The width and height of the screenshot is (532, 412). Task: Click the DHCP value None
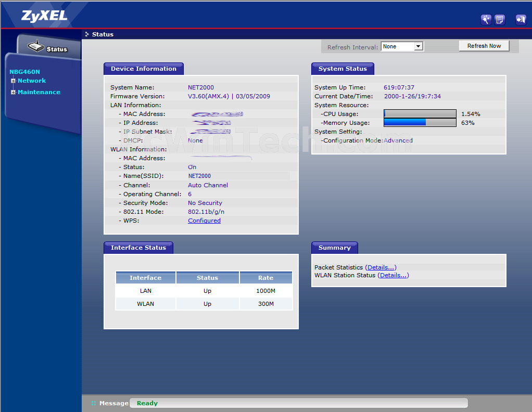[x=195, y=140]
